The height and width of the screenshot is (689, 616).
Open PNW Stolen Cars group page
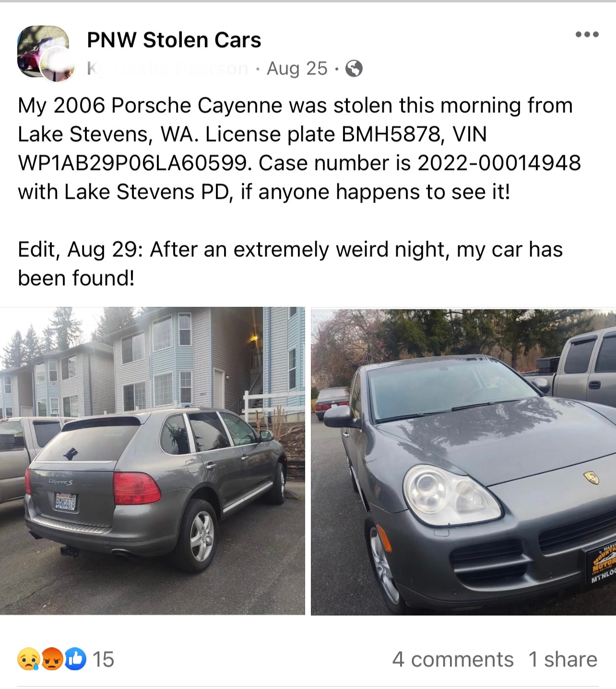174,40
